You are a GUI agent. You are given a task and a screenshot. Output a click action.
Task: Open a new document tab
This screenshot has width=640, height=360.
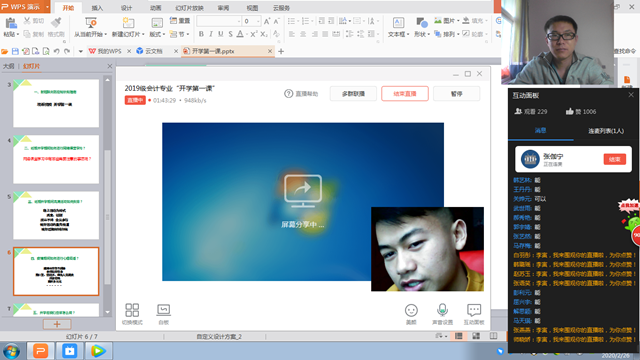click(x=281, y=51)
